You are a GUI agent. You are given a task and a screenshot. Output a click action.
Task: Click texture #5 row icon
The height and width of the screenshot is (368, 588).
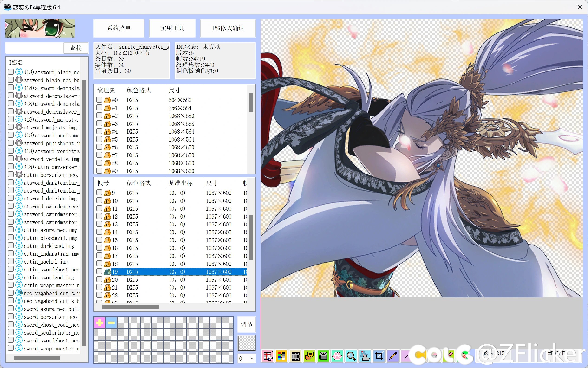click(107, 139)
